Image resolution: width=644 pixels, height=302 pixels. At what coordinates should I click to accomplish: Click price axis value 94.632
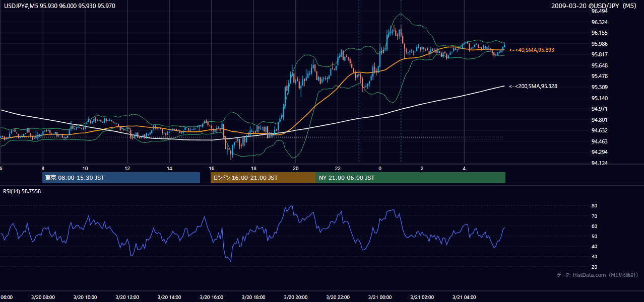599,130
